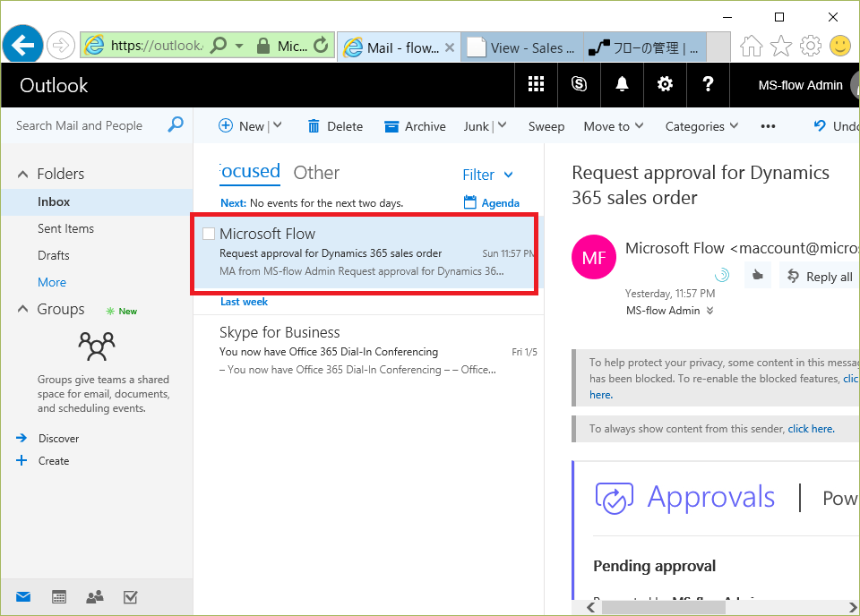This screenshot has height=616, width=860.
Task: Click the MF sender avatar
Action: (x=594, y=257)
